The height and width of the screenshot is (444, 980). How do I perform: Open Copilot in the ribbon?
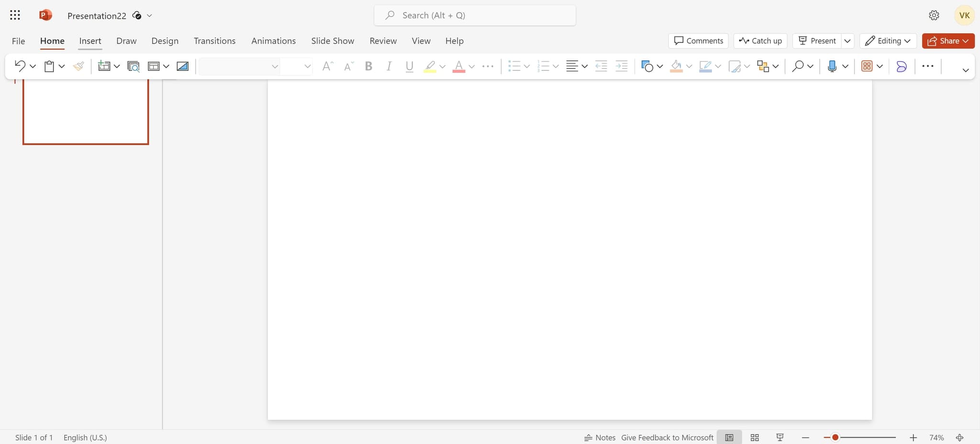pyautogui.click(x=902, y=66)
